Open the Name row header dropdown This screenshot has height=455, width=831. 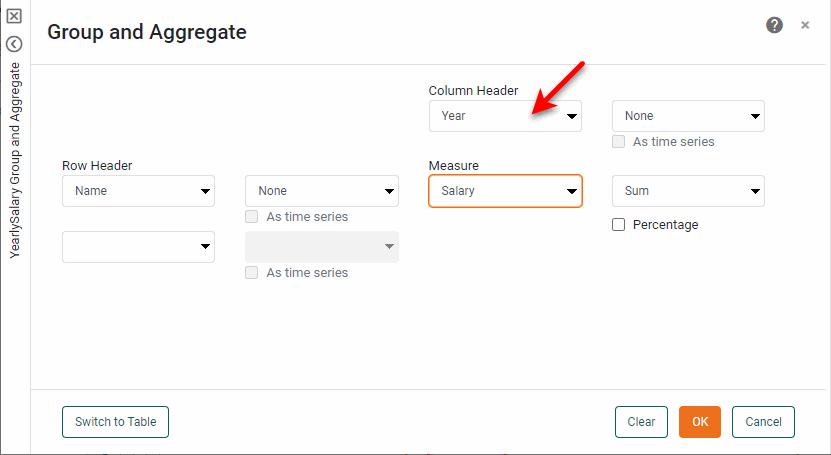[x=138, y=191]
